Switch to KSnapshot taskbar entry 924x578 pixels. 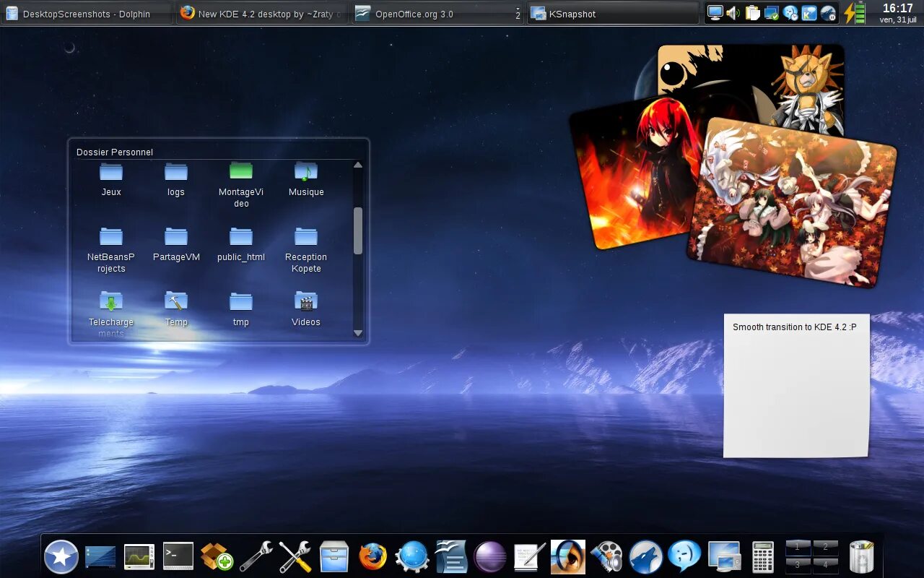pyautogui.click(x=614, y=14)
